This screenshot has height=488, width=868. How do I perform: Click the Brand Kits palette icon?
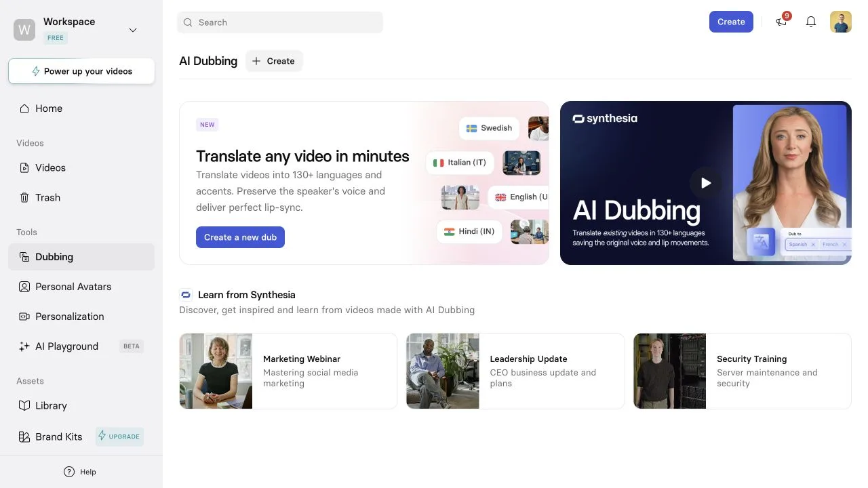(x=24, y=436)
